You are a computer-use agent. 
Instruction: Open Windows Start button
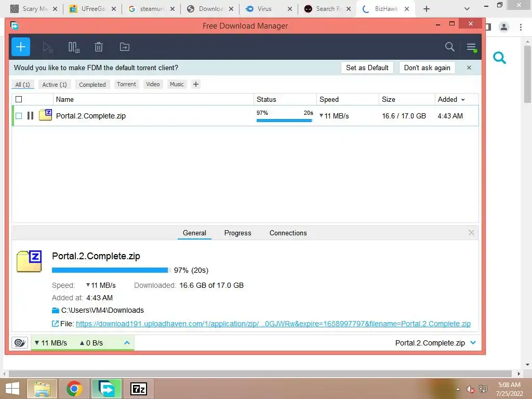click(x=12, y=389)
